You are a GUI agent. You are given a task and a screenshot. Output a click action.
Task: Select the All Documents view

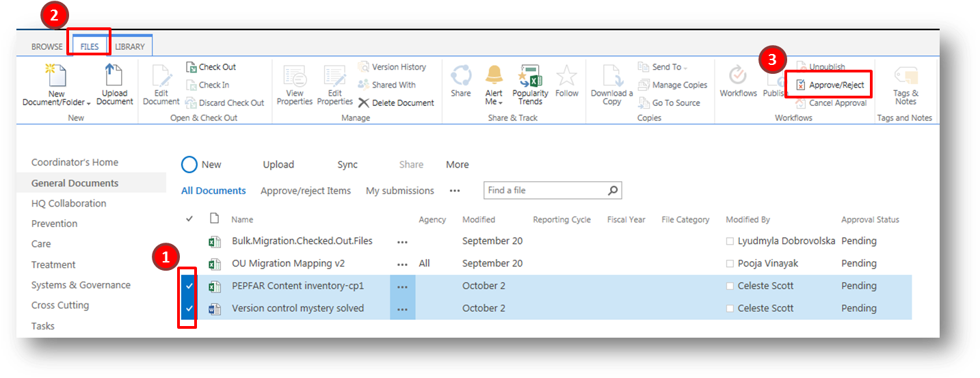pyautogui.click(x=213, y=191)
